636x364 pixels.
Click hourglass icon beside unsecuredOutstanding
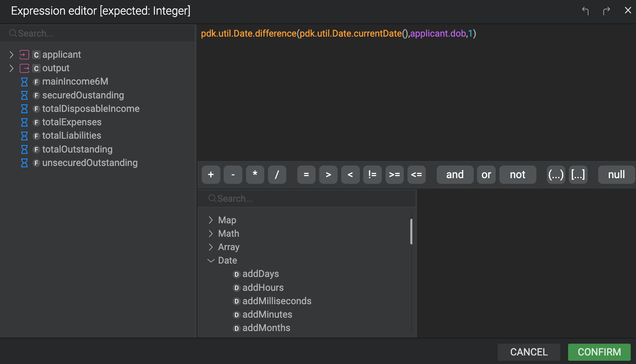pyautogui.click(x=24, y=163)
